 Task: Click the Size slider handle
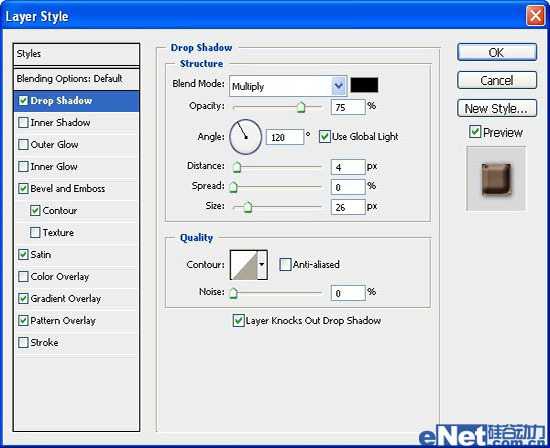(248, 207)
